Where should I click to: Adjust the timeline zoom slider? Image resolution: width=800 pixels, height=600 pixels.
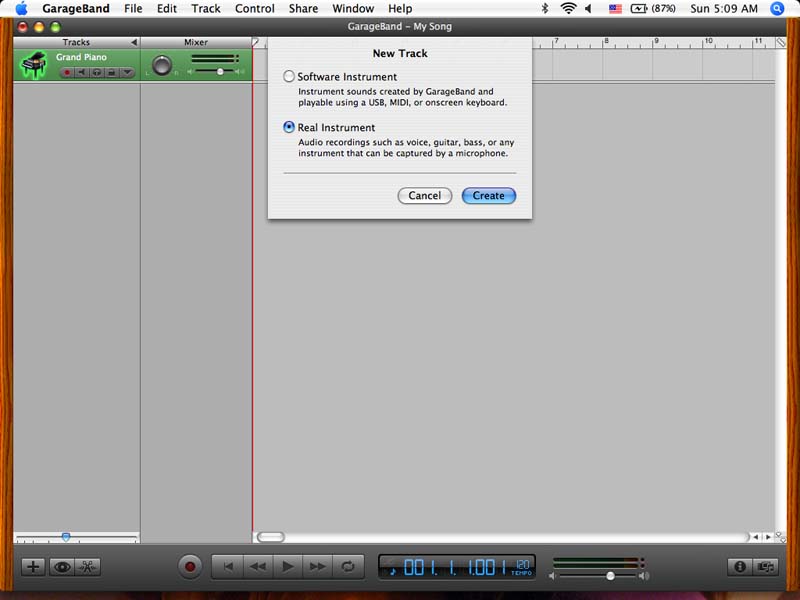pyautogui.click(x=66, y=537)
